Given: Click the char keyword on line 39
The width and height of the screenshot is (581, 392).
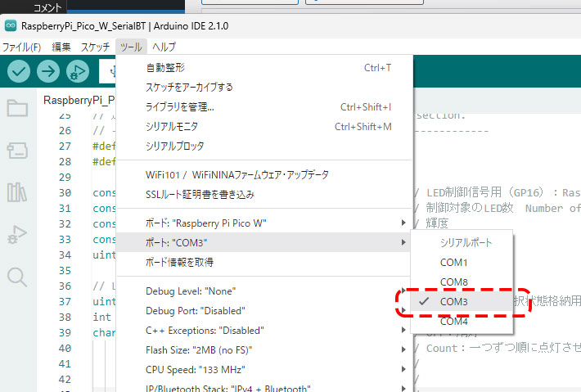Looking at the screenshot, I should click(104, 333).
